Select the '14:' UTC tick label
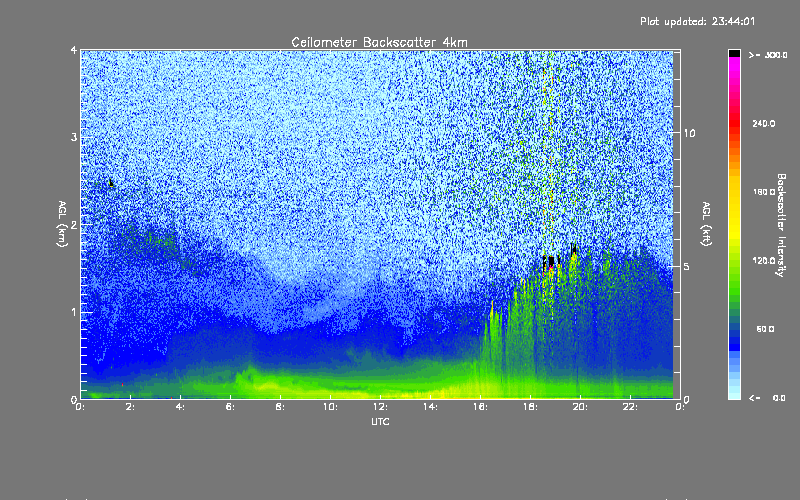Screen dimensions: 800x500 pos(430,407)
